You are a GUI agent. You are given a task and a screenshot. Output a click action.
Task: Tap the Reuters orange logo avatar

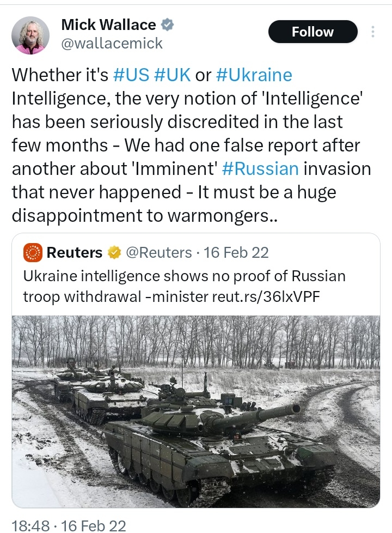pos(34,252)
